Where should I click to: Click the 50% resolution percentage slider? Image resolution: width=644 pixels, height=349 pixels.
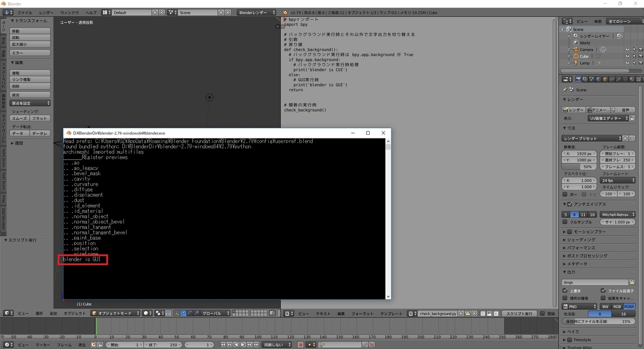point(580,167)
